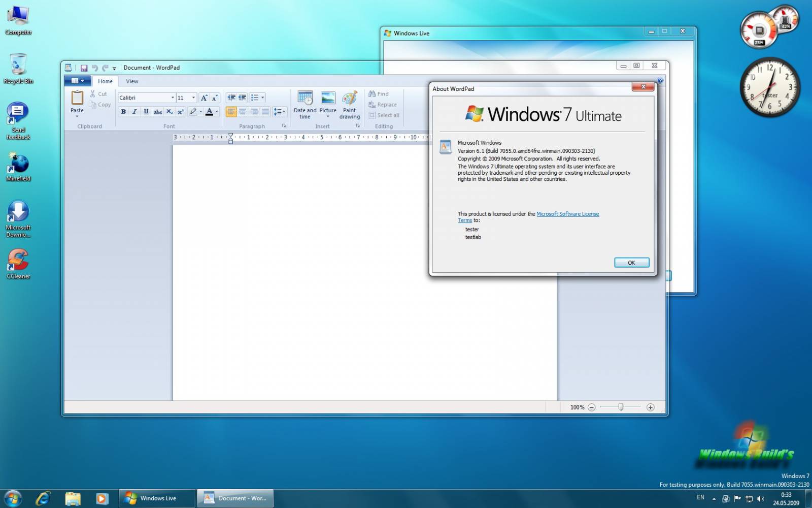The image size is (812, 508).
Task: Insert a Paint drawing
Action: pos(350,105)
